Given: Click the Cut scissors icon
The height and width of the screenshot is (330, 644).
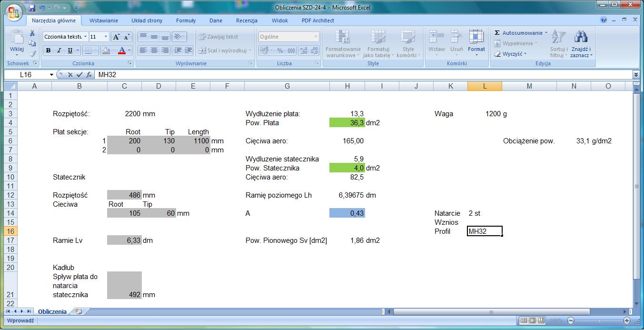Looking at the screenshot, I should pos(32,33).
